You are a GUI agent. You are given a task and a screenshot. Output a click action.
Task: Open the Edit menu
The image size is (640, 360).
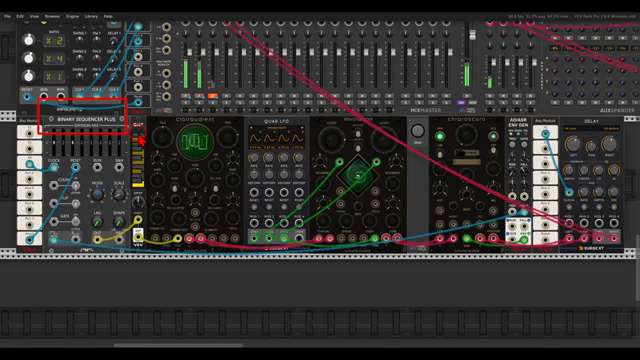pyautogui.click(x=20, y=16)
